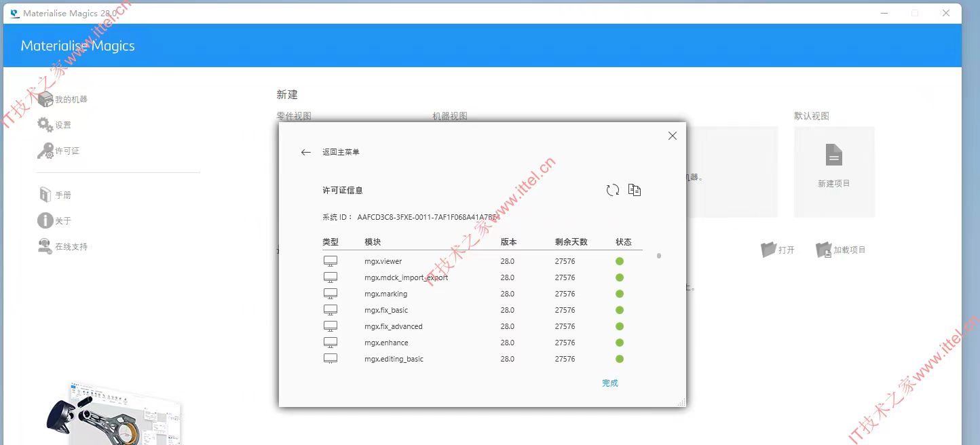Open 在线支持 online support
The height and width of the screenshot is (445, 980).
(62, 246)
